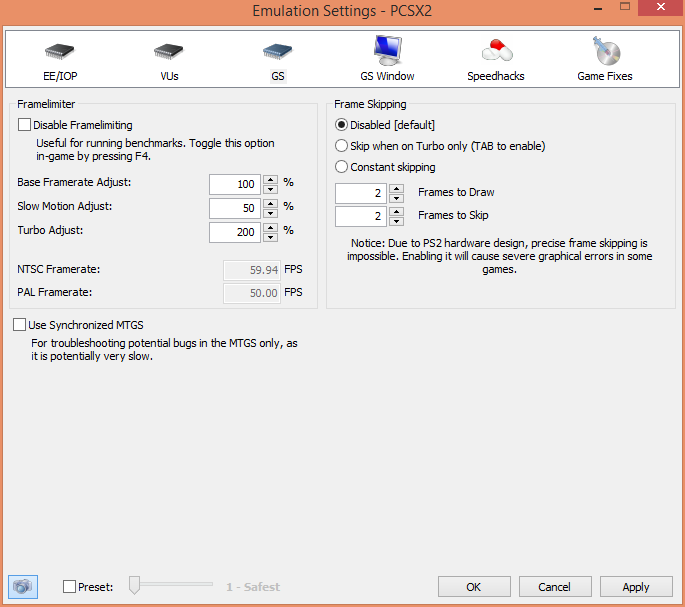
Task: Select Constant skipping option
Action: [341, 166]
